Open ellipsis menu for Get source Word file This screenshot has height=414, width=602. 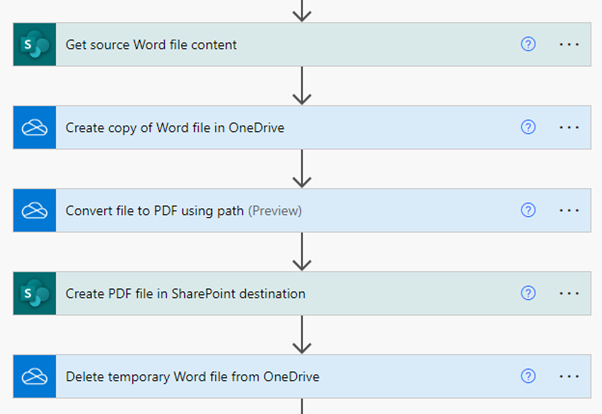pyautogui.click(x=570, y=45)
